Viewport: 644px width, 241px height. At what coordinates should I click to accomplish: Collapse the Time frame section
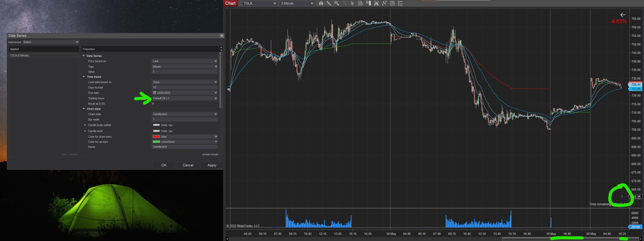[x=84, y=77]
